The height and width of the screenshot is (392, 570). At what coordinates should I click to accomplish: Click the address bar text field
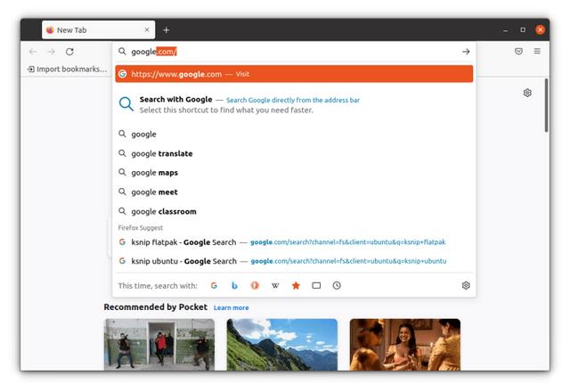click(x=294, y=52)
